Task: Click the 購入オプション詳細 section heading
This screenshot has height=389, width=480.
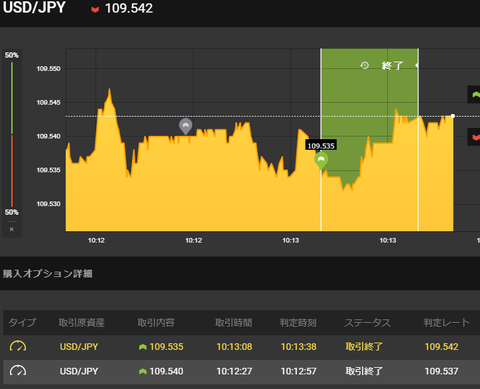Action: [48, 274]
